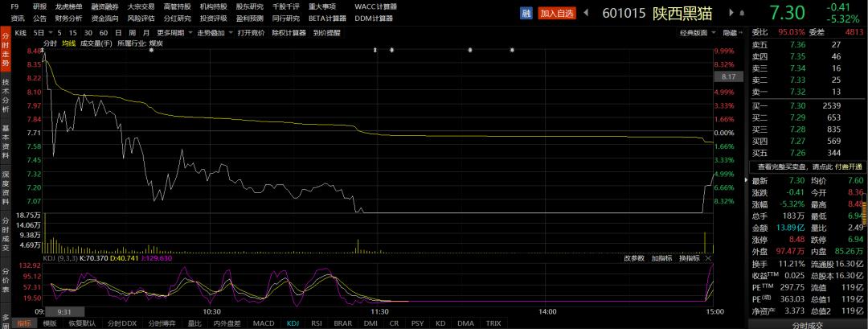Open 资金流向 in top menu
Screen dimensions: 868x329
[x=105, y=19]
